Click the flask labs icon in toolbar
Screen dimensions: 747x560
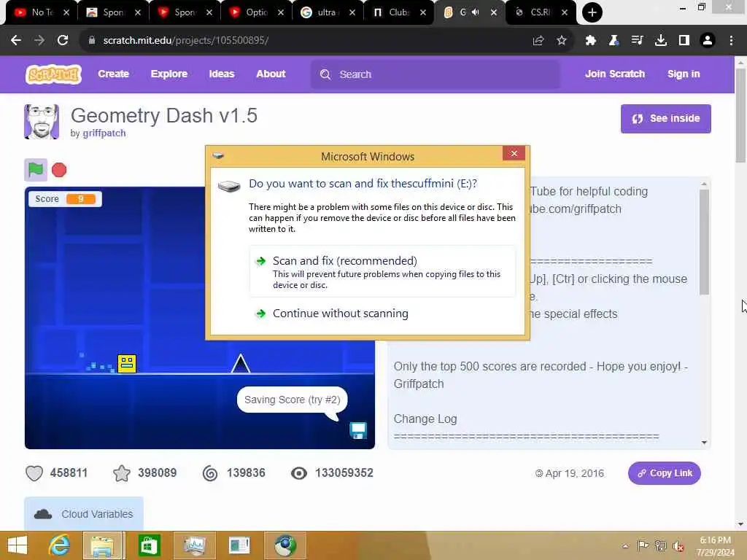(614, 41)
